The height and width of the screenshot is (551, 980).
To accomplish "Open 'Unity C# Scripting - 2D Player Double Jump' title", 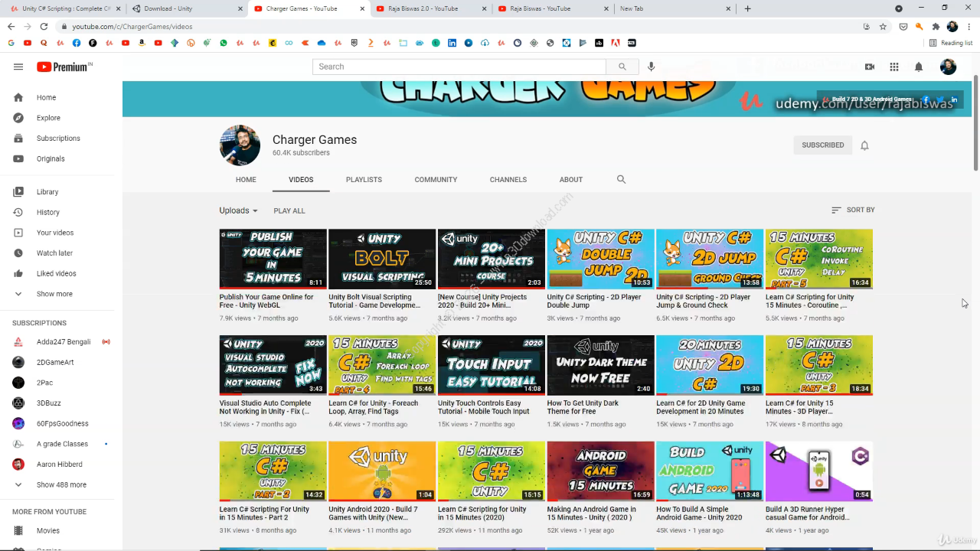I will pos(594,301).
